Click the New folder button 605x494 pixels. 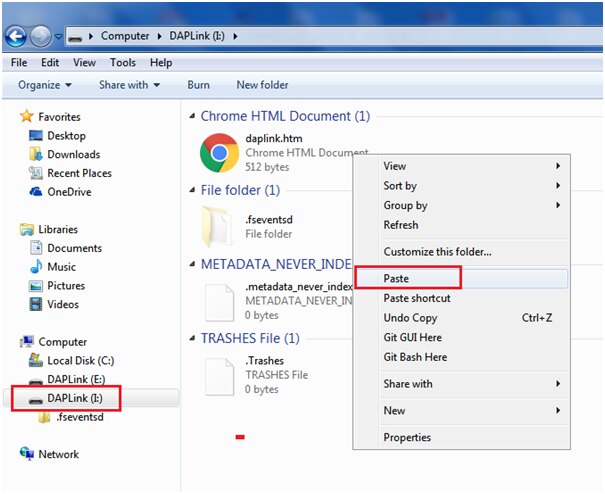pyautogui.click(x=262, y=85)
